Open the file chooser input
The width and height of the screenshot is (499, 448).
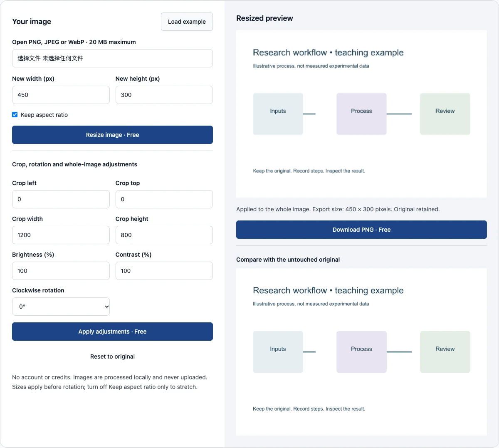[x=112, y=58]
